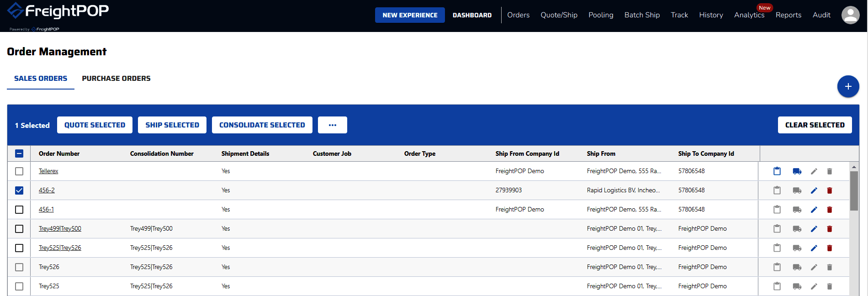
Task: Select the Tellerex order checkbox
Action: click(x=19, y=171)
